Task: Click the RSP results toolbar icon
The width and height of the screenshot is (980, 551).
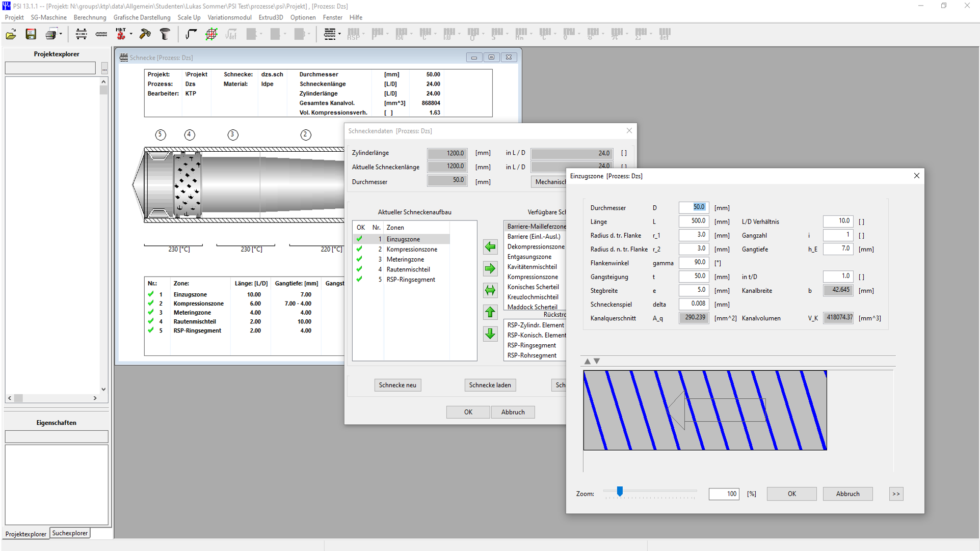Action: pyautogui.click(x=353, y=34)
